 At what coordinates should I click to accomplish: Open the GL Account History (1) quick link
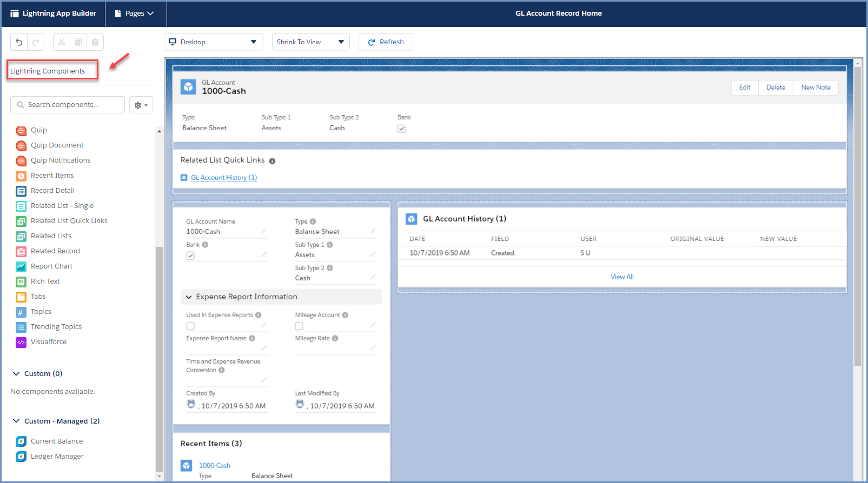click(x=224, y=178)
